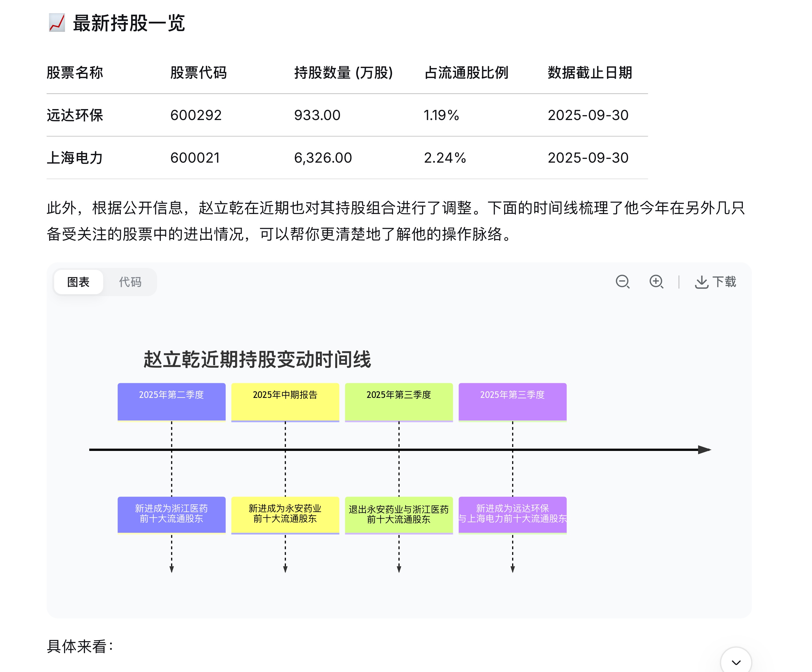This screenshot has height=672, width=812.
Task: Click the yellow 2025年中期报告 timeline box
Action: (x=285, y=401)
